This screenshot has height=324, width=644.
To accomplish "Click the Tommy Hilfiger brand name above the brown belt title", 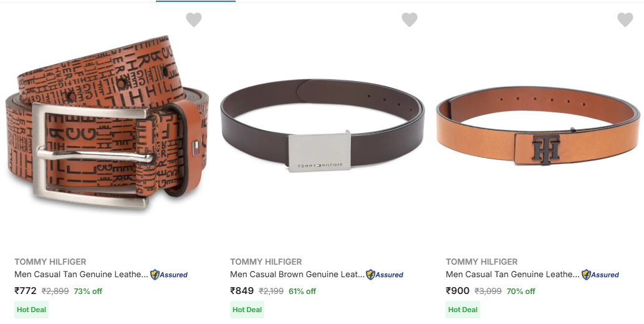I will pos(266,262).
